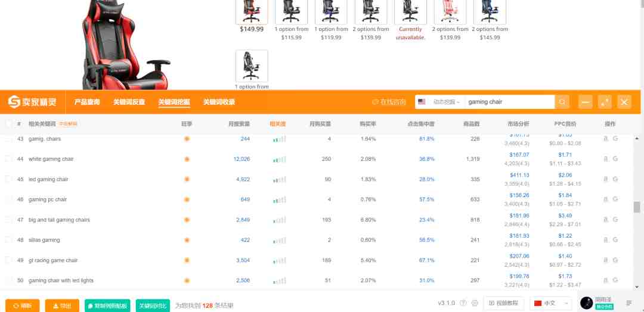The height and width of the screenshot is (312, 644).
Task: Check the white gaming chair row checkbox
Action: click(x=8, y=158)
